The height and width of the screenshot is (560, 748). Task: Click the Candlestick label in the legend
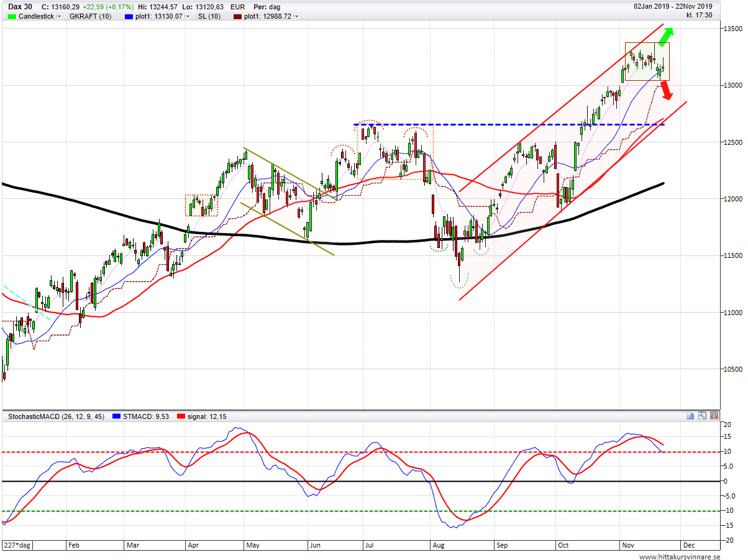[36, 16]
